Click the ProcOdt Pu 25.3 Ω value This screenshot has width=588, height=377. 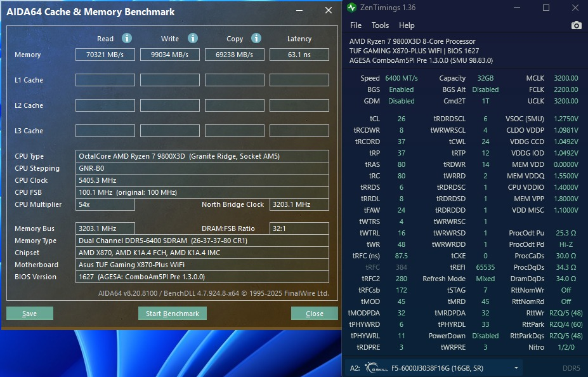[x=566, y=233]
